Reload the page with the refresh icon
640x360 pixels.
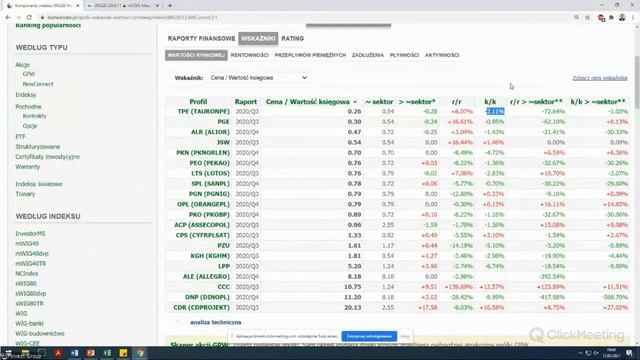point(29,18)
